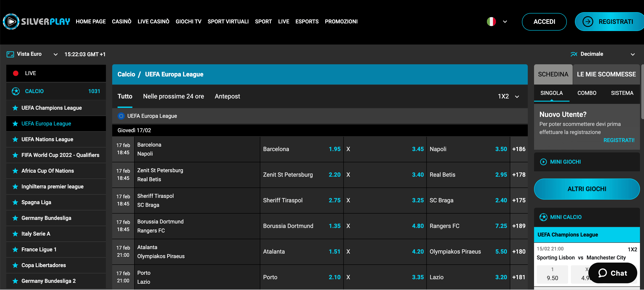Click the Vista Euro screen icon
644x290 pixels.
coord(10,54)
